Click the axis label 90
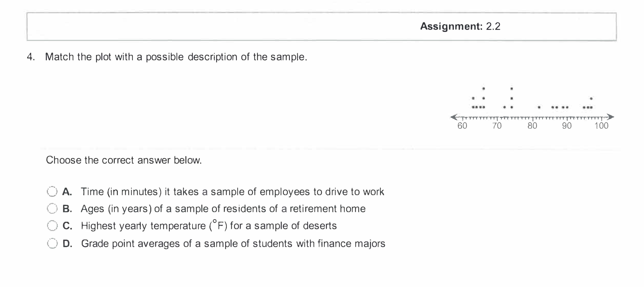 click(x=567, y=125)
